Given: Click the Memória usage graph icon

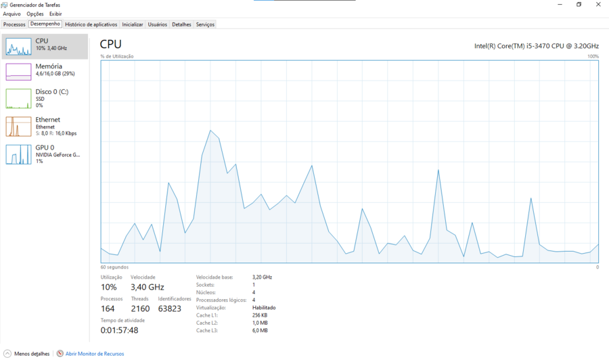Looking at the screenshot, I should (18, 71).
